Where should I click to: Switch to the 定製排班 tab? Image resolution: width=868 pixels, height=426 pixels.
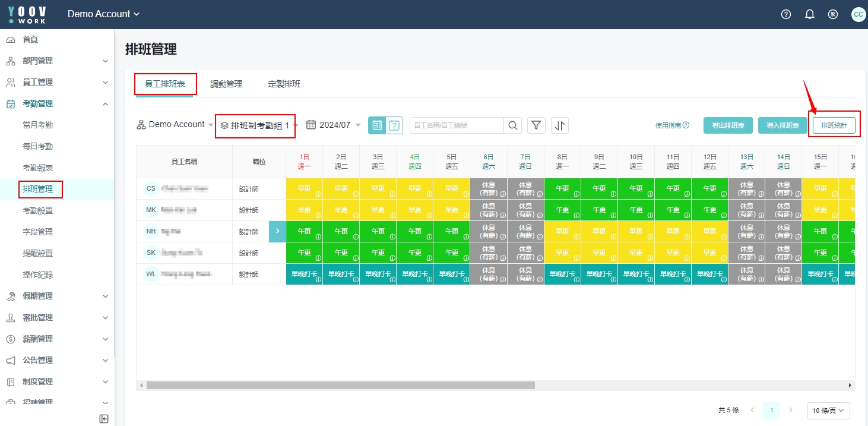click(x=284, y=84)
